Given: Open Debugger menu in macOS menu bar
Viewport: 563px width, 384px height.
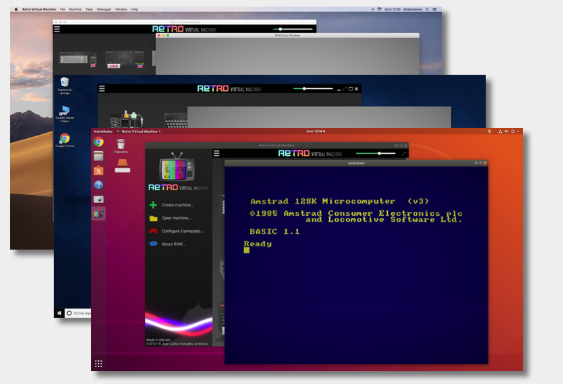Looking at the screenshot, I should (104, 9).
